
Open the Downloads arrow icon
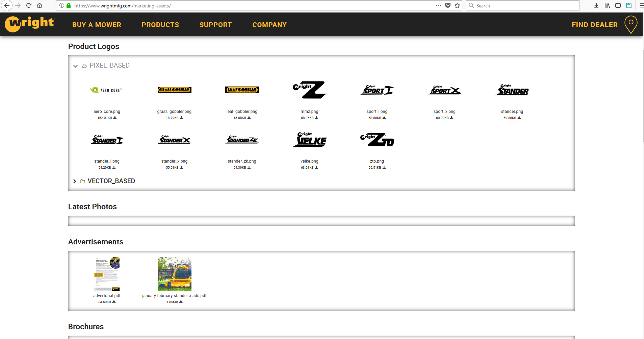point(596,5)
